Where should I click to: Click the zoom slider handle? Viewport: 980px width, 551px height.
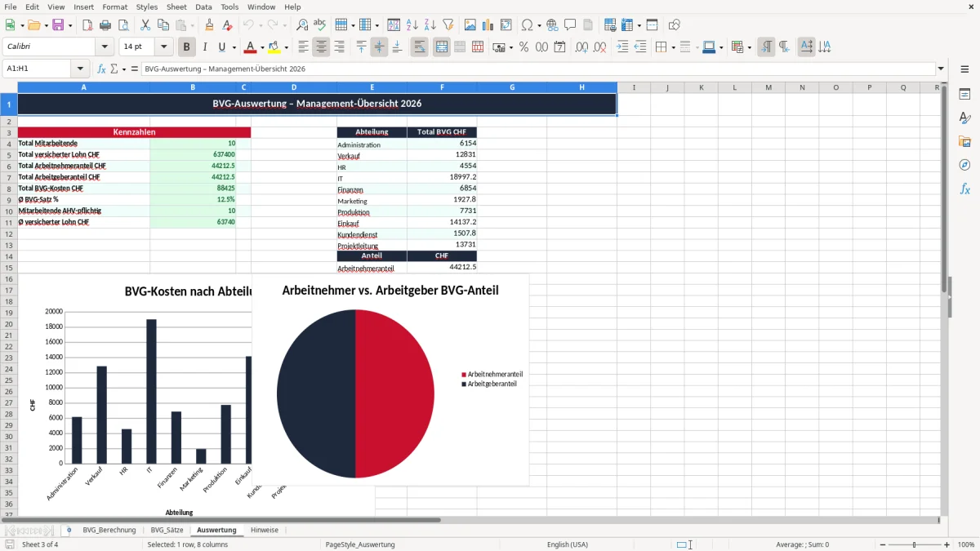(x=915, y=544)
